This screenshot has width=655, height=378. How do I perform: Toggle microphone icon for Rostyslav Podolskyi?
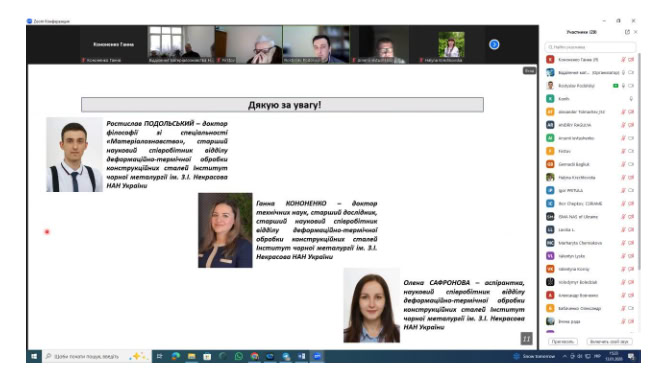click(x=623, y=86)
